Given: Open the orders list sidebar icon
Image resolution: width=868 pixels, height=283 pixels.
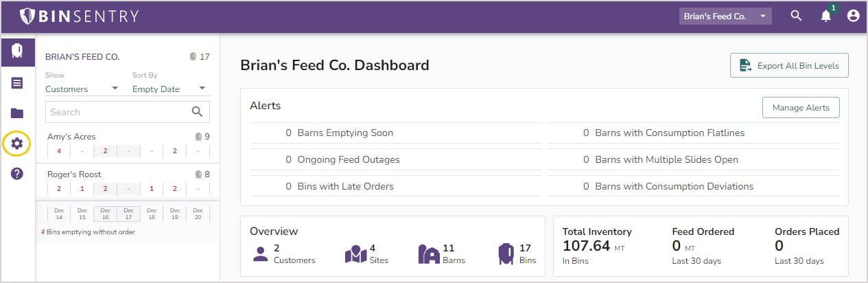Looking at the screenshot, I should click(x=17, y=83).
